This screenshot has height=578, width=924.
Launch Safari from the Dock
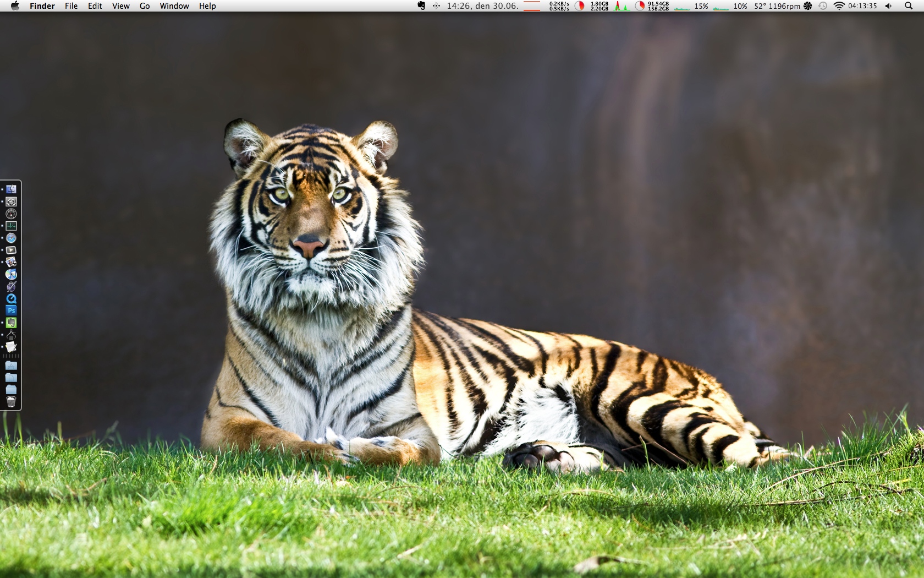[x=11, y=238]
